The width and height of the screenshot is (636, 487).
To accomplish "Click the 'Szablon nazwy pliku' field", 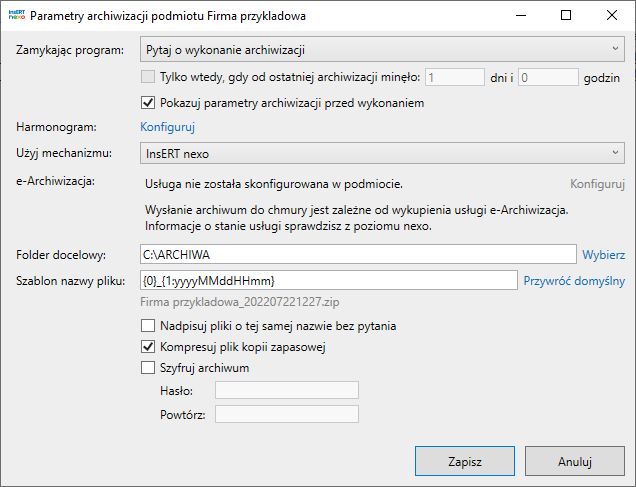I will click(328, 280).
